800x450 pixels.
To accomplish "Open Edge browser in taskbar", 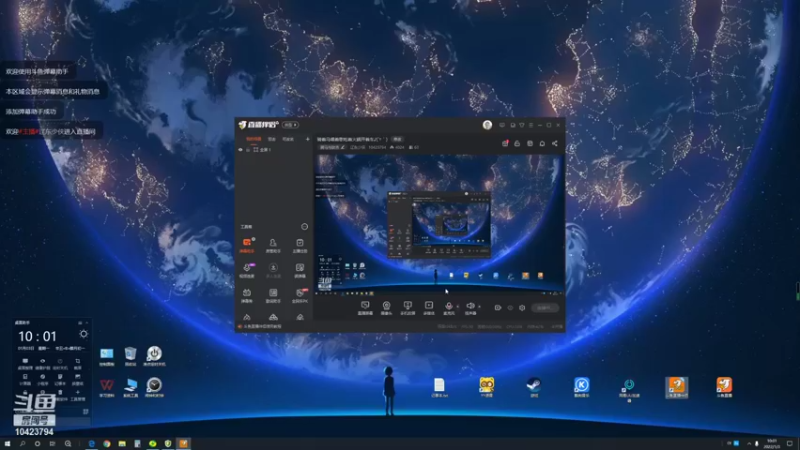I will click(x=91, y=444).
